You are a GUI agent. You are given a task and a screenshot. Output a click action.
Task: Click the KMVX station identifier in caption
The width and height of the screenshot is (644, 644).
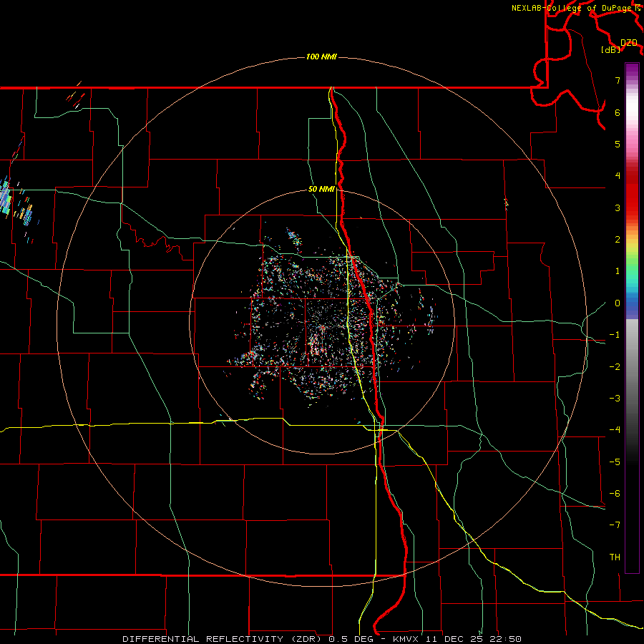(406, 639)
